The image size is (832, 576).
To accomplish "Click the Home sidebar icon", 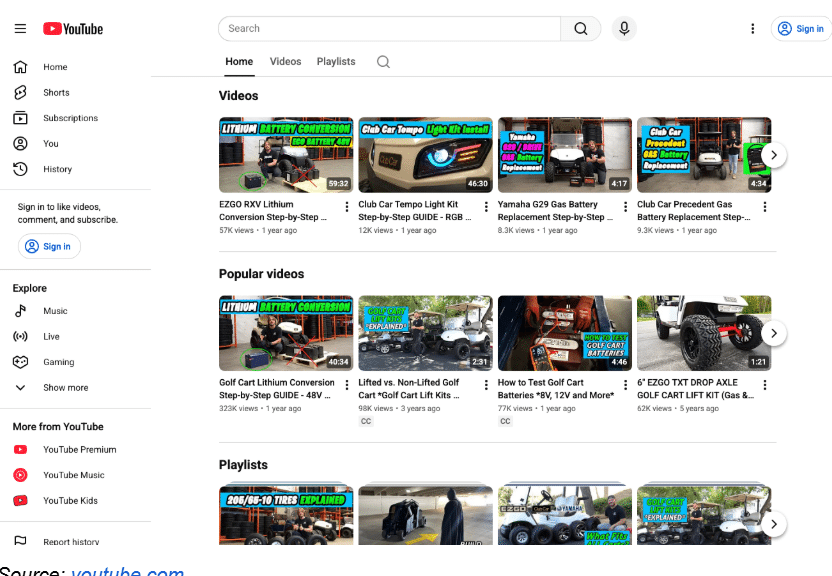I will 20,67.
